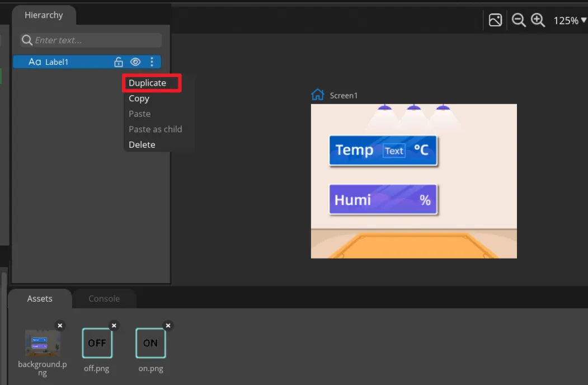
Task: Toggle the lock on Label1
Action: tap(118, 62)
